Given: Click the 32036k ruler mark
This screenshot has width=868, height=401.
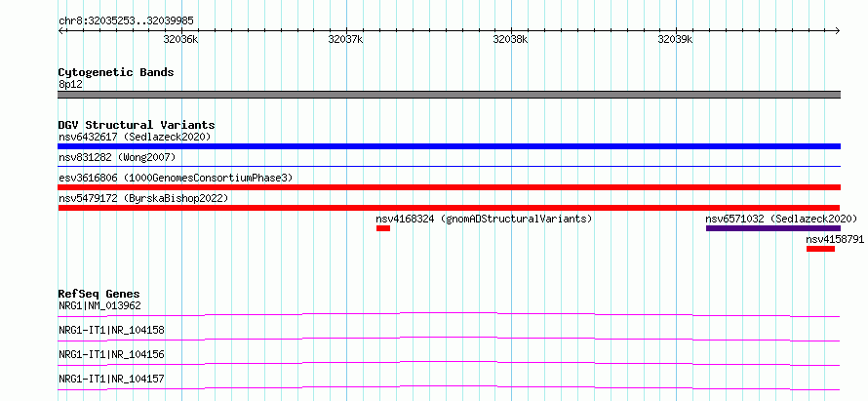Looking at the screenshot, I should (181, 40).
